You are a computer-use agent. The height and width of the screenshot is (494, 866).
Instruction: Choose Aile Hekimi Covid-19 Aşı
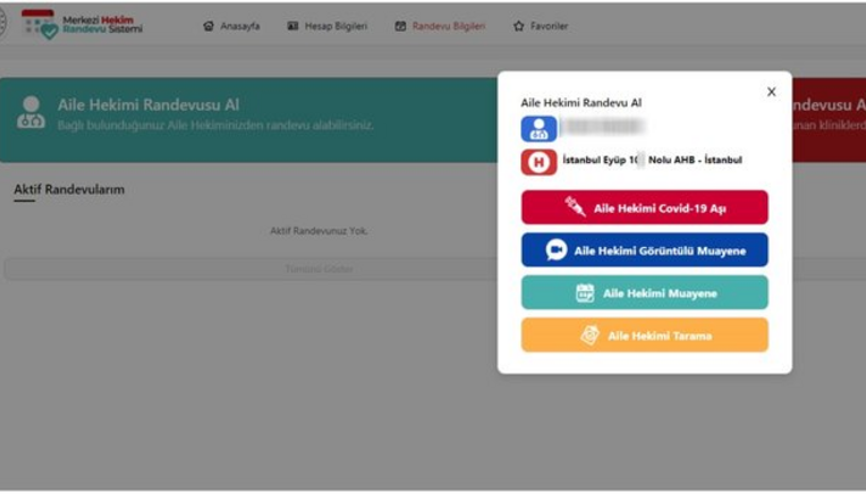pos(645,207)
